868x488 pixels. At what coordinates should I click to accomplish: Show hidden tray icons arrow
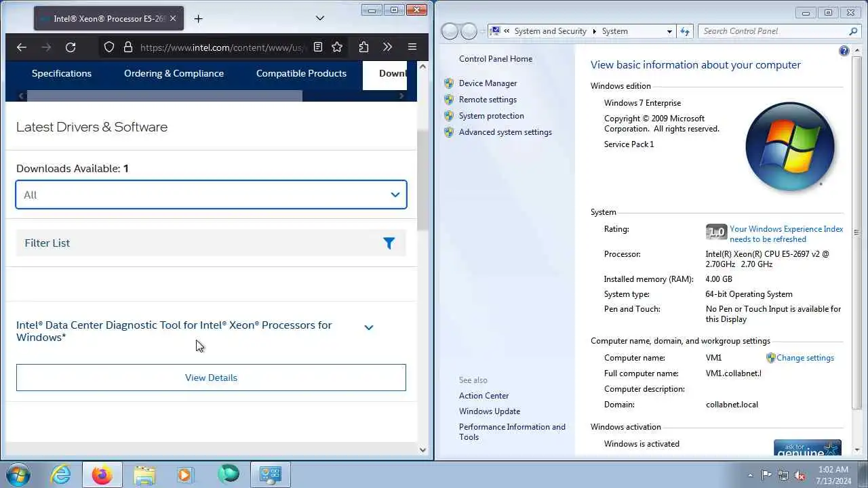(x=750, y=475)
